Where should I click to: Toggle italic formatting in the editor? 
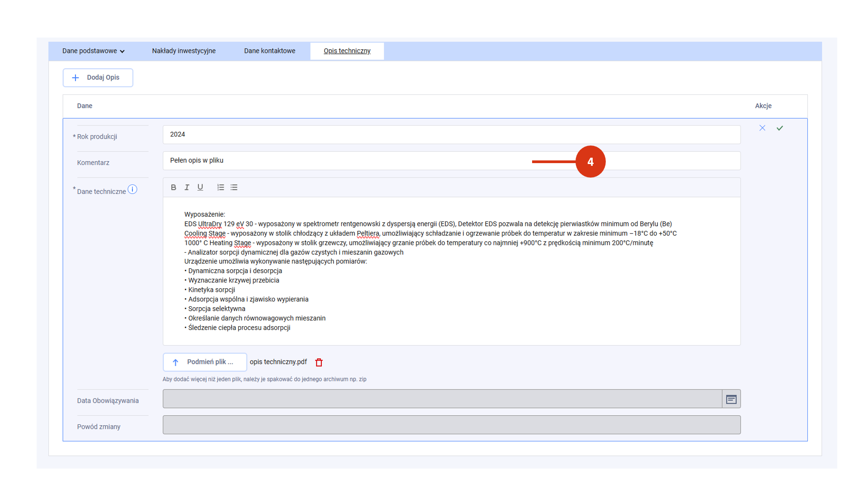point(187,187)
